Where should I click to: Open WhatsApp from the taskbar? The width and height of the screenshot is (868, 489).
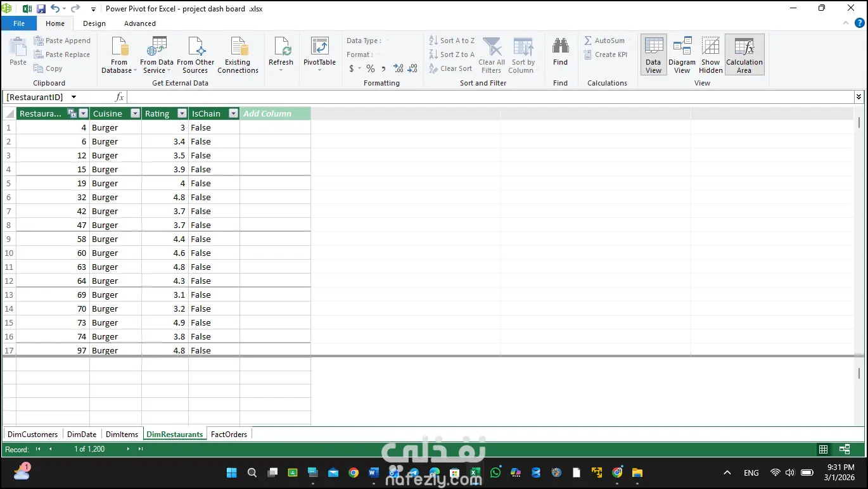click(495, 473)
